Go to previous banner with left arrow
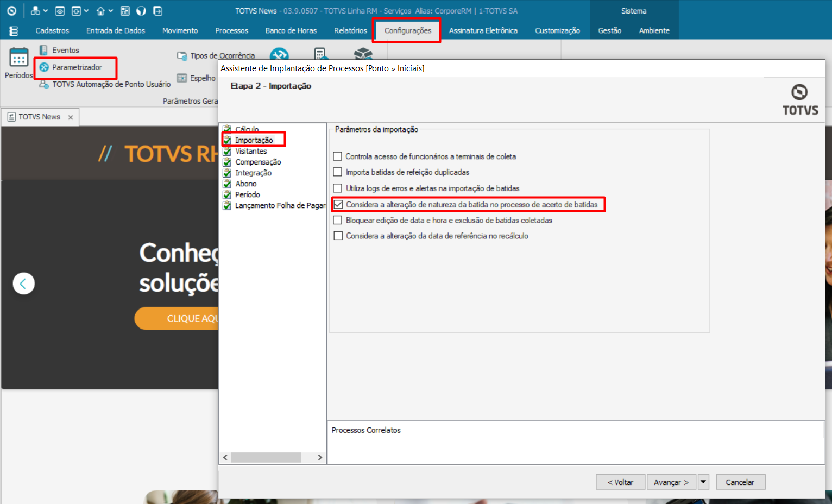This screenshot has width=832, height=504. [23, 283]
